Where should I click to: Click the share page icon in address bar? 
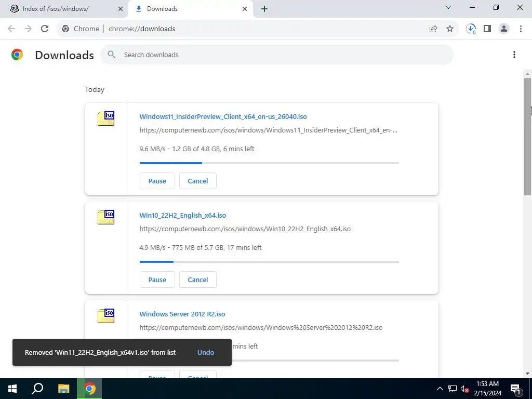[x=433, y=29]
